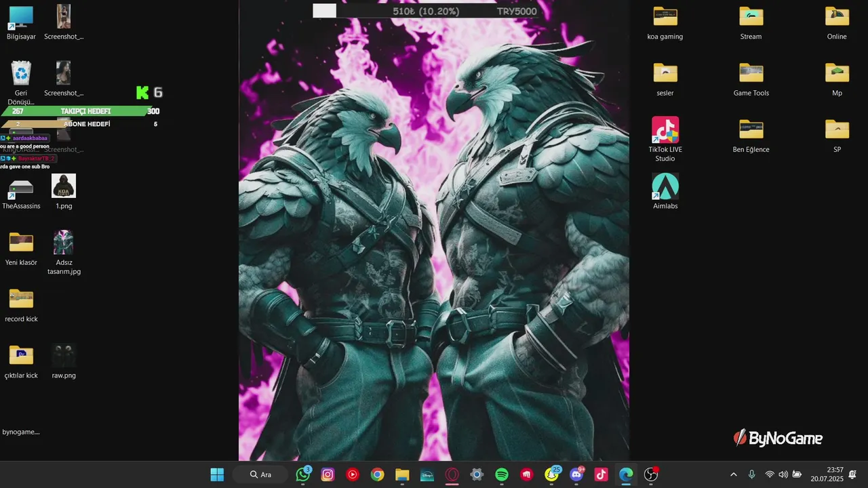The image size is (868, 488).
Task: Launch Instagram from the taskbar
Action: click(x=328, y=474)
